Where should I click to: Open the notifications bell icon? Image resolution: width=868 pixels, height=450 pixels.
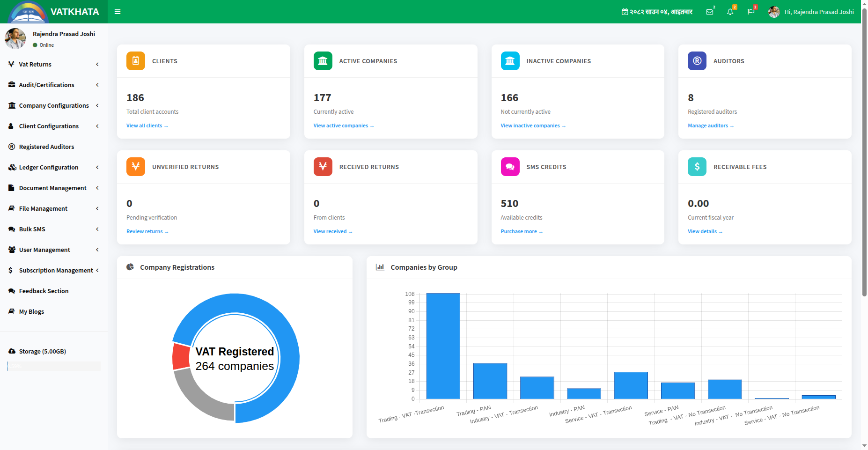(x=730, y=12)
